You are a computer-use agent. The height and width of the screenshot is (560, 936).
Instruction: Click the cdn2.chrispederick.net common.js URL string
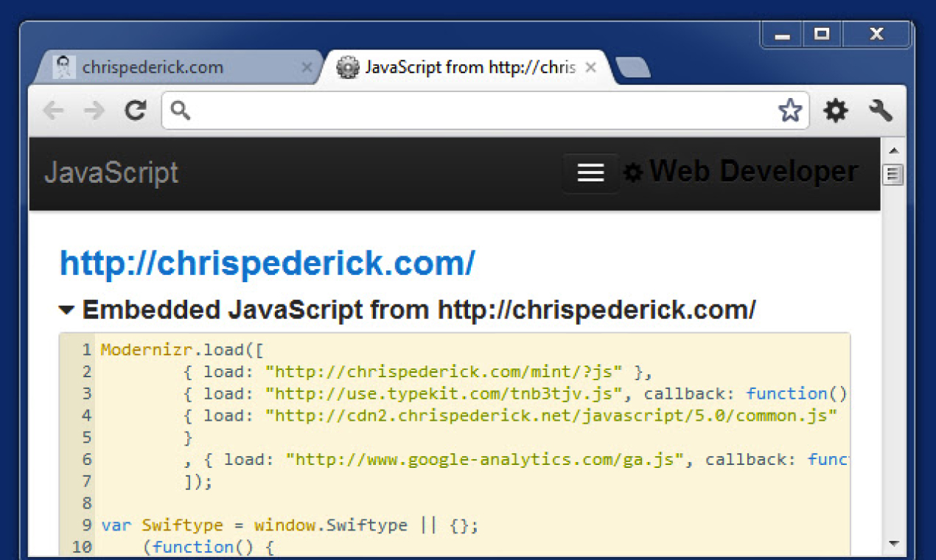point(551,415)
